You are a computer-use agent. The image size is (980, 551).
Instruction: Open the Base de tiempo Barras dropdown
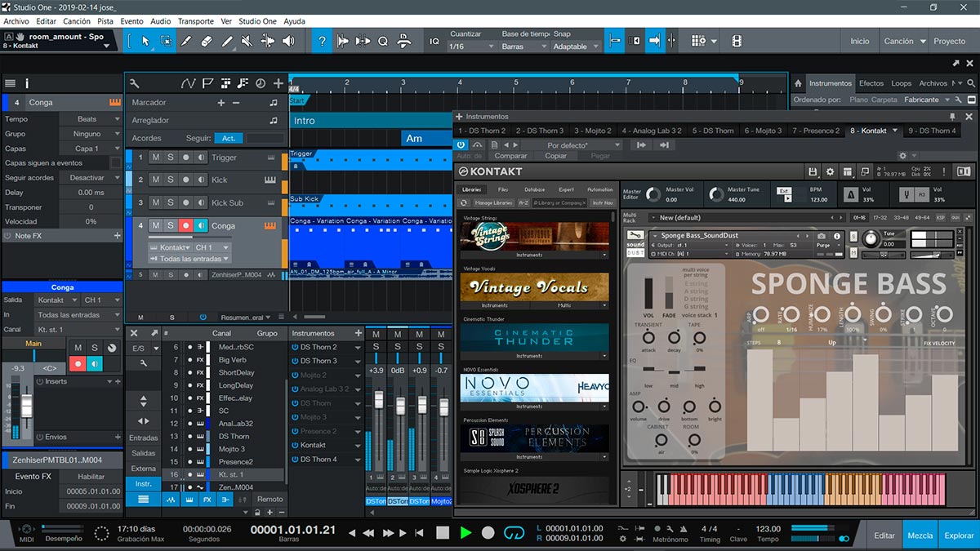(x=524, y=47)
